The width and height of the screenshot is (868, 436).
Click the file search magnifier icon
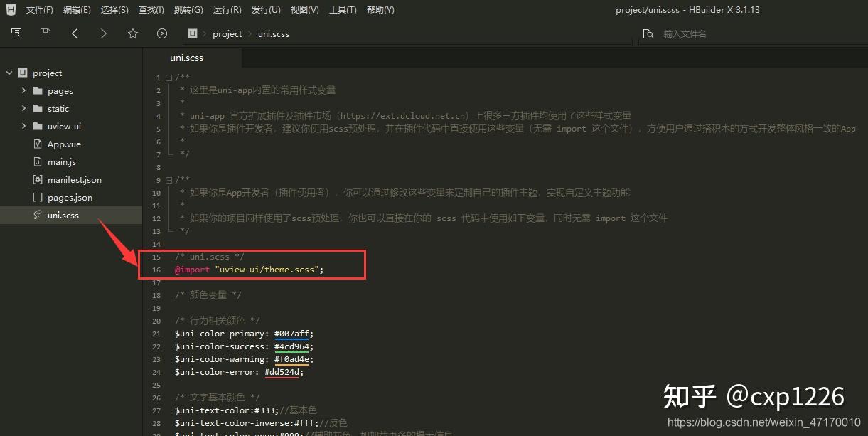coord(648,34)
